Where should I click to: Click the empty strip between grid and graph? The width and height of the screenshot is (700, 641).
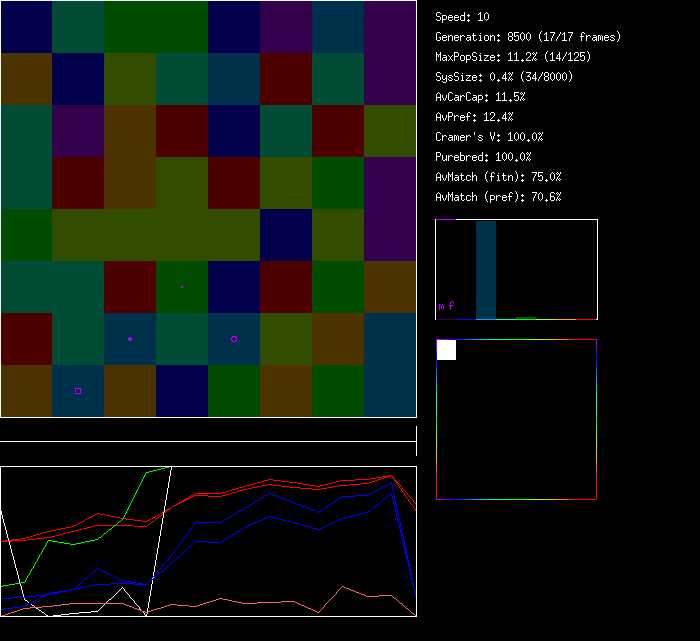point(208,431)
